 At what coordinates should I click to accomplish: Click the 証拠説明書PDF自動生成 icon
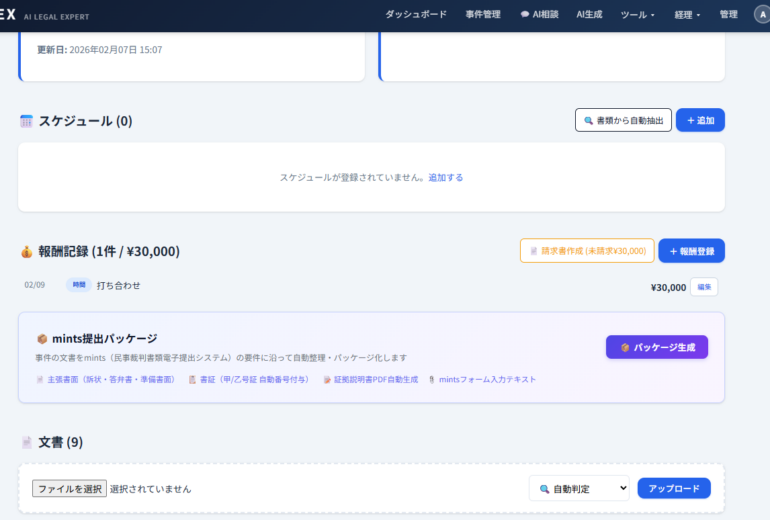coord(326,380)
